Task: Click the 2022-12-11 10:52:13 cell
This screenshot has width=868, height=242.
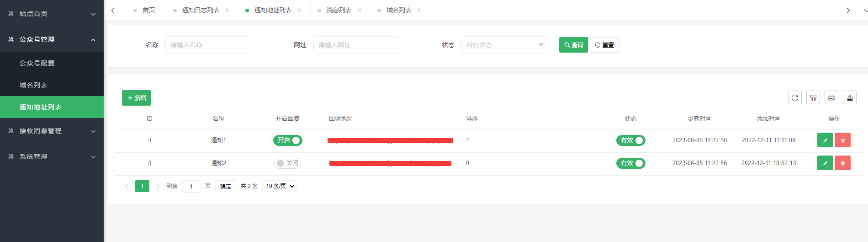Action: point(768,163)
